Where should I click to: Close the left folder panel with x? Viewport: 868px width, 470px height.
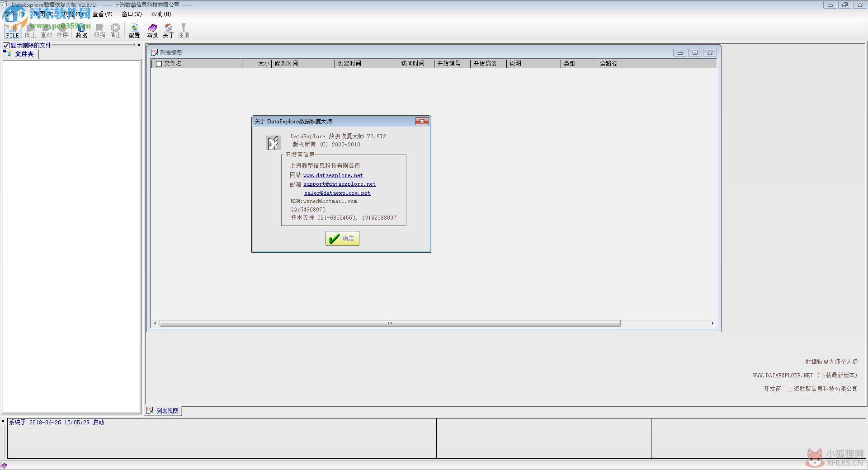(139, 45)
